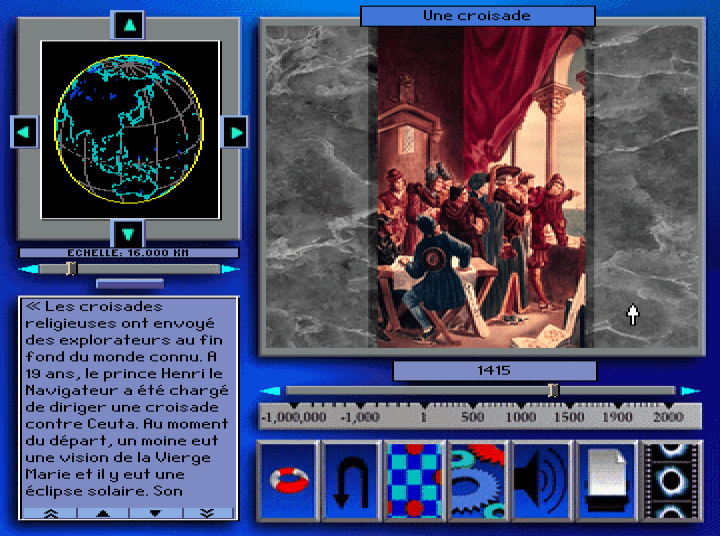Click year 2000 on the time ruler
This screenshot has width=720, height=536.
click(669, 417)
